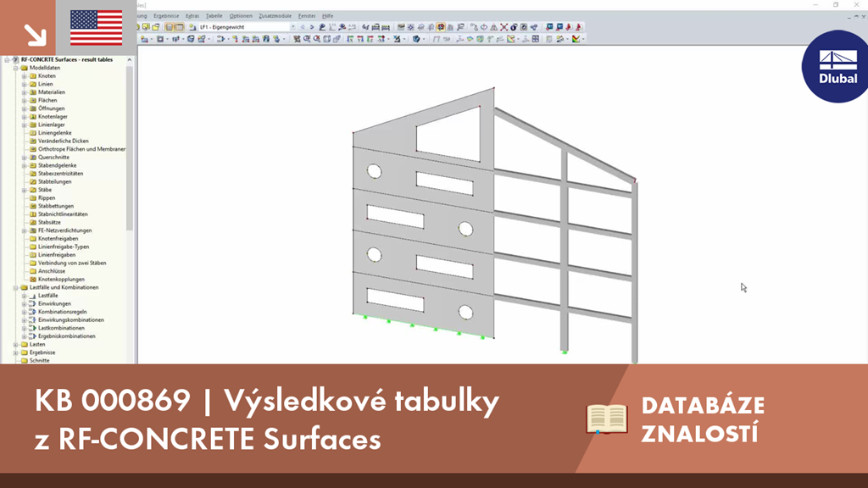Go to previous load case arrow

coord(303,27)
